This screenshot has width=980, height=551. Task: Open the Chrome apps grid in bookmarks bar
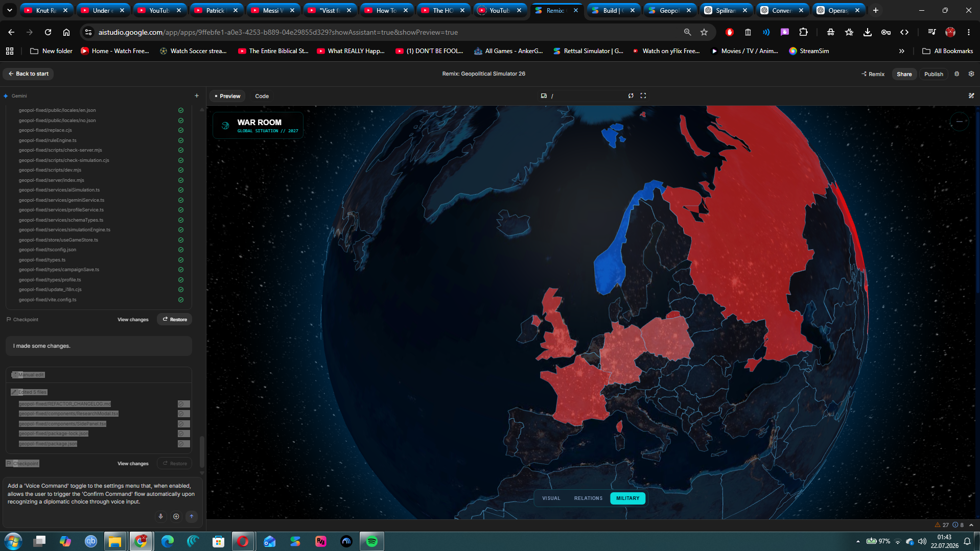[10, 51]
